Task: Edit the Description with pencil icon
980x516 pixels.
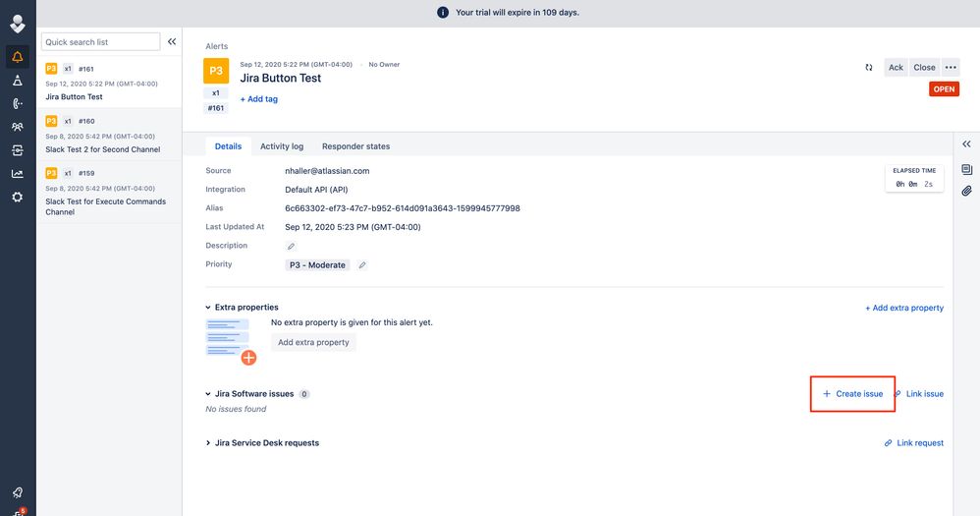Action: click(291, 246)
